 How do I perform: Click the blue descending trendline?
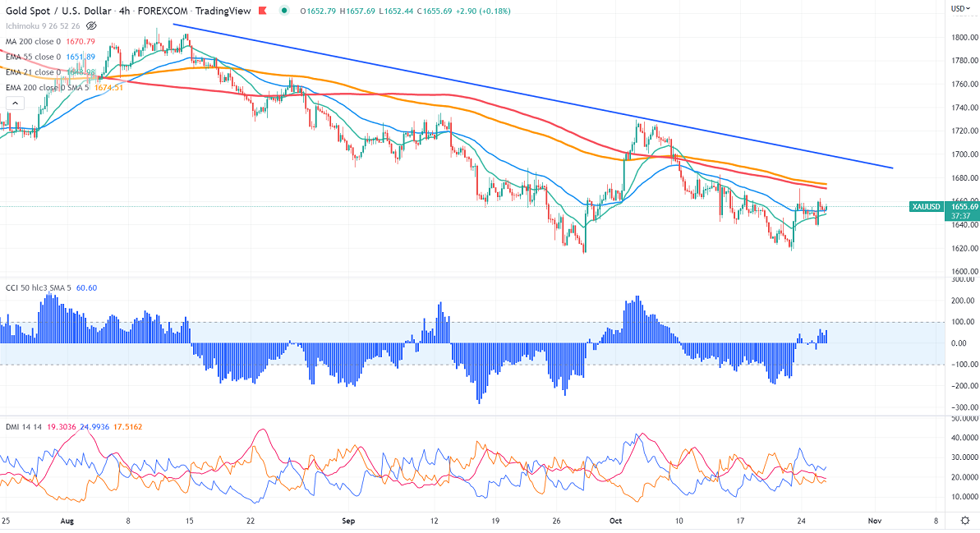(x=532, y=96)
